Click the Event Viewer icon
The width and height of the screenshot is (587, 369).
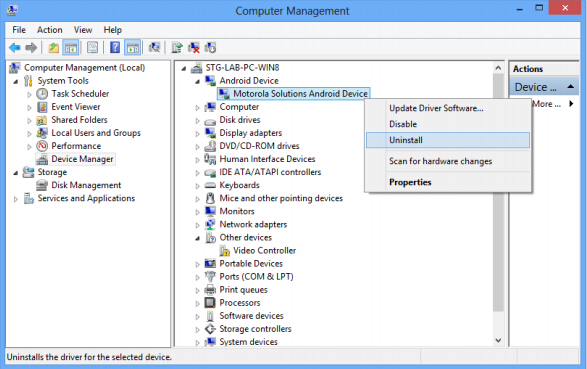click(42, 107)
